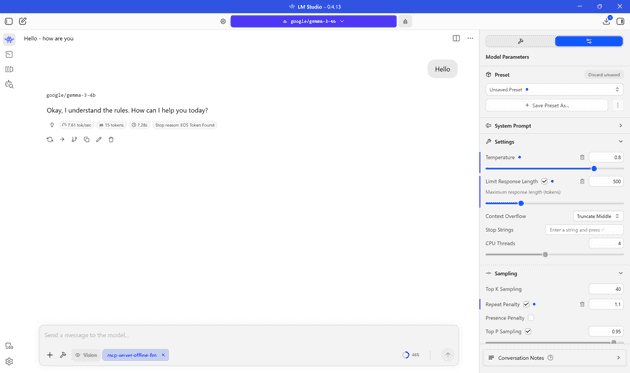Screen dimensions: 630x373
Task: Click the context usage 46% indicator
Action: pyautogui.click(x=411, y=355)
